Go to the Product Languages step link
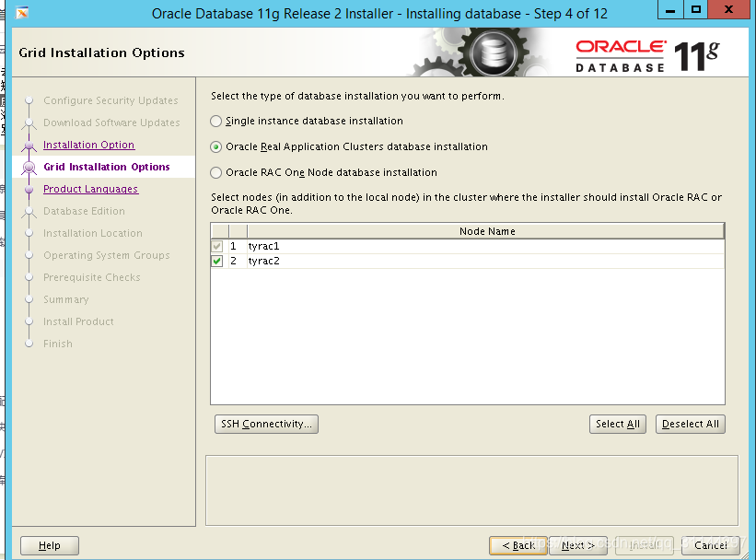The image size is (756, 560). click(90, 189)
